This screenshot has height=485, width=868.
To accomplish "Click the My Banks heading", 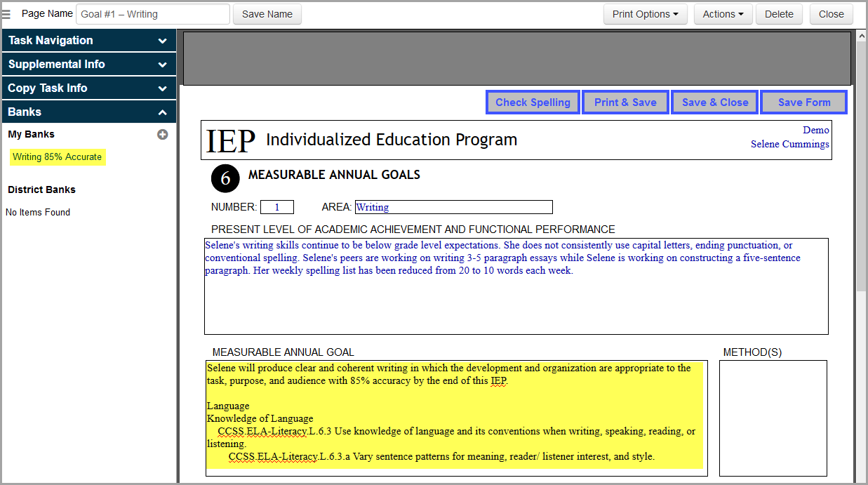I will point(31,134).
